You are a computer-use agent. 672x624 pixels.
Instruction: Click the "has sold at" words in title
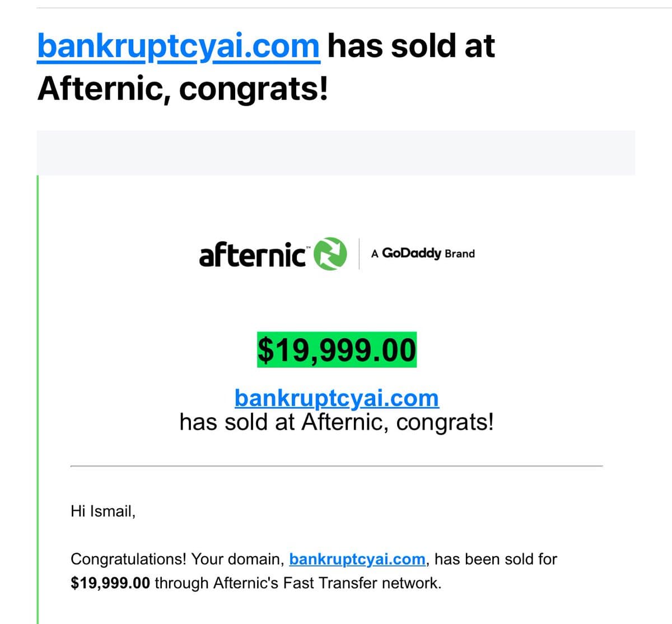click(x=411, y=46)
